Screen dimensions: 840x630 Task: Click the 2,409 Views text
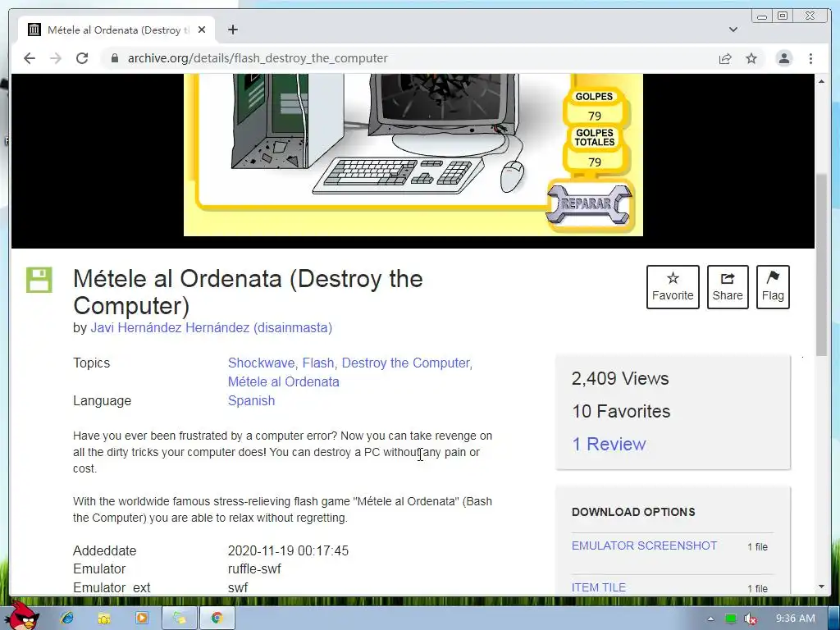point(620,379)
